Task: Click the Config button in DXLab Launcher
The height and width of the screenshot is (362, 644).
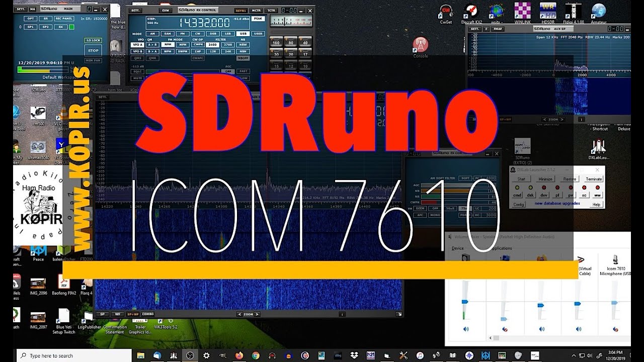Action: tap(518, 205)
